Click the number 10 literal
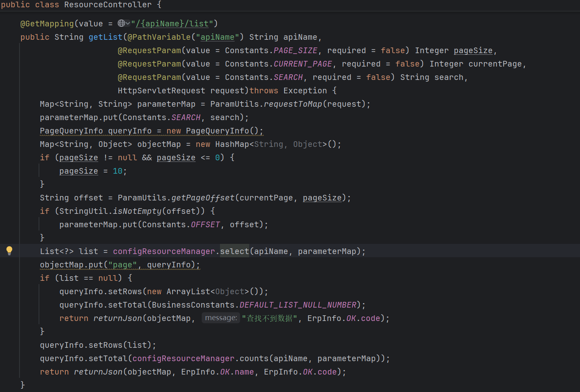The height and width of the screenshot is (392, 580). click(118, 171)
